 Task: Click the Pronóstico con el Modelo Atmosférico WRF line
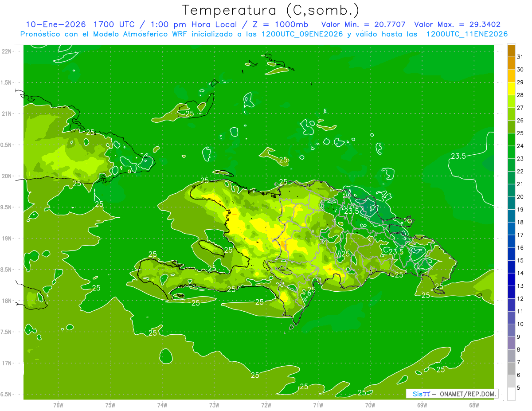[264, 34]
